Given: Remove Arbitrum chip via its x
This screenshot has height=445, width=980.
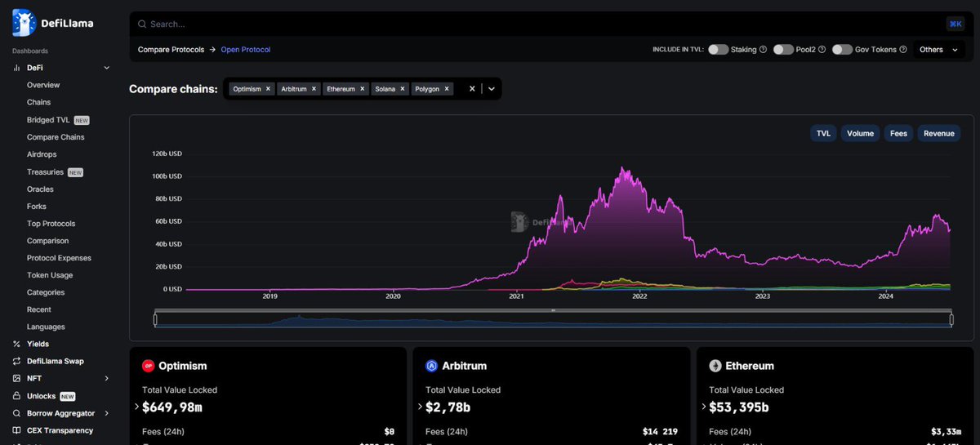Looking at the screenshot, I should (314, 89).
